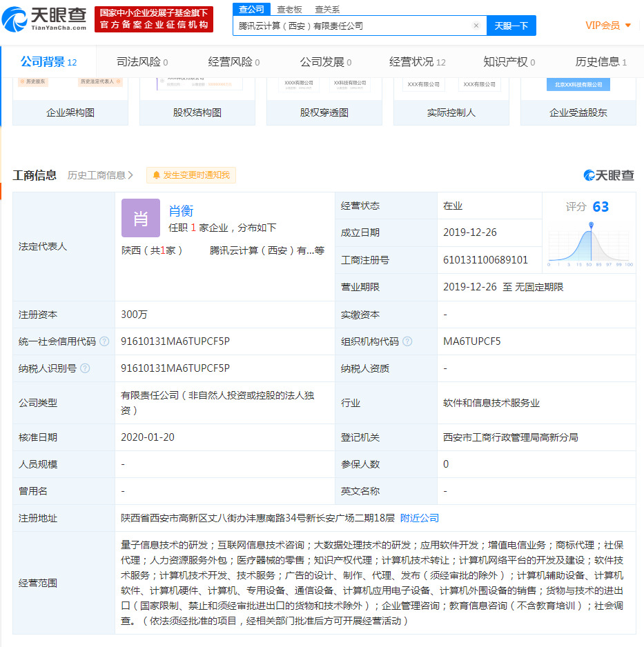Clear the search box with X icon
644x647 pixels.
476,26
